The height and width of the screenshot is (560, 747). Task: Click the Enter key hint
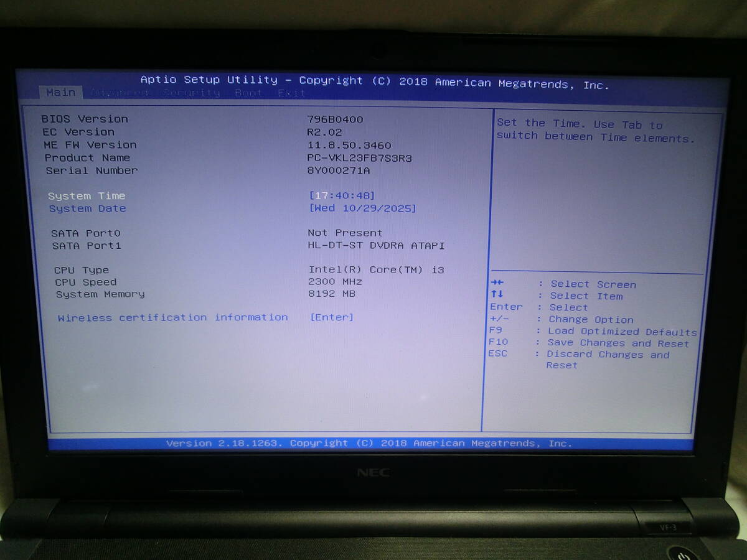(x=506, y=307)
